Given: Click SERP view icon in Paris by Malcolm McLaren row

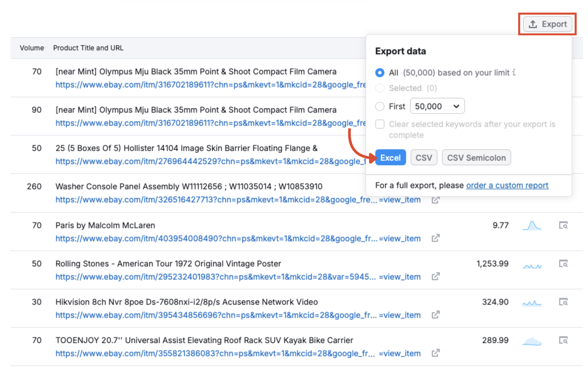Looking at the screenshot, I should 563,225.
